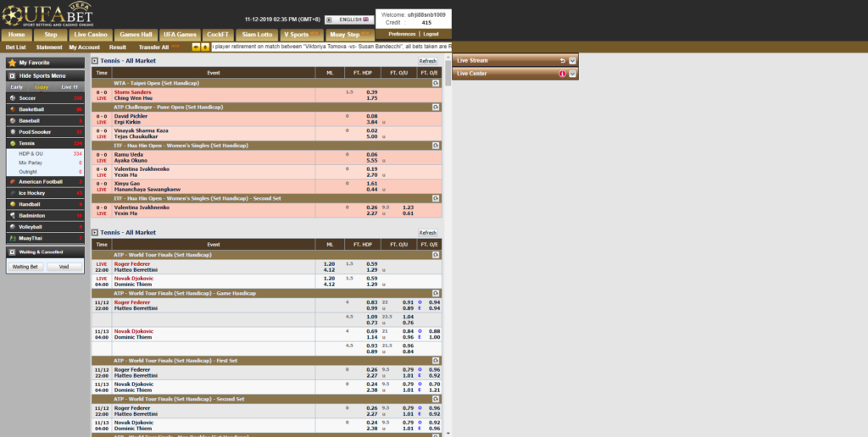This screenshot has height=437, width=868.
Task: Open the Home menu tab
Action: pyautogui.click(x=17, y=35)
